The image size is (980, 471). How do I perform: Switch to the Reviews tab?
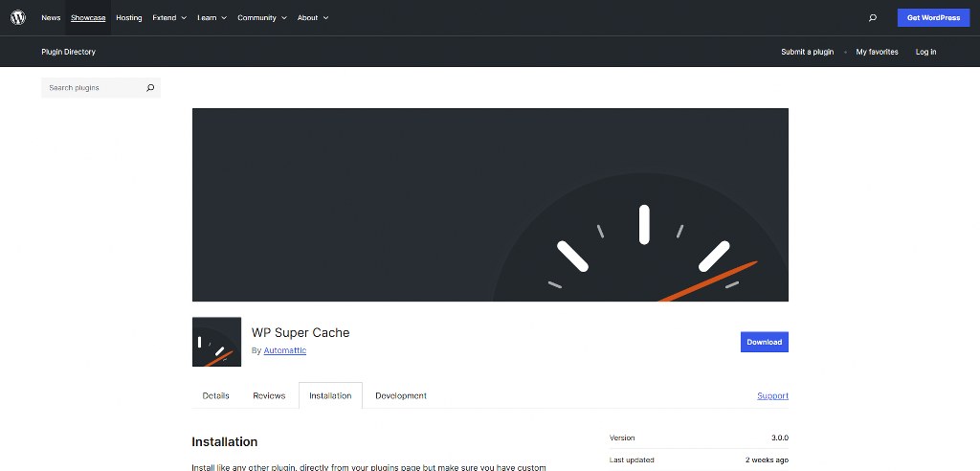269,396
